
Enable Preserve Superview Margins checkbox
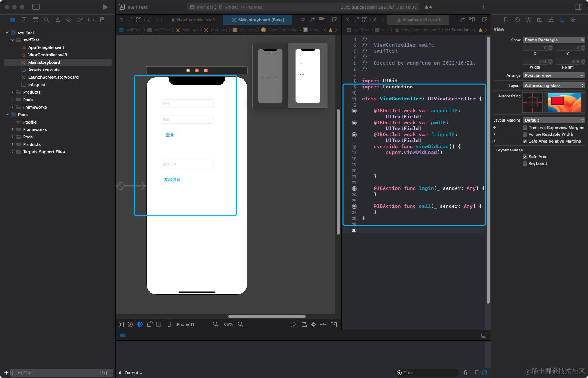pyautogui.click(x=525, y=128)
